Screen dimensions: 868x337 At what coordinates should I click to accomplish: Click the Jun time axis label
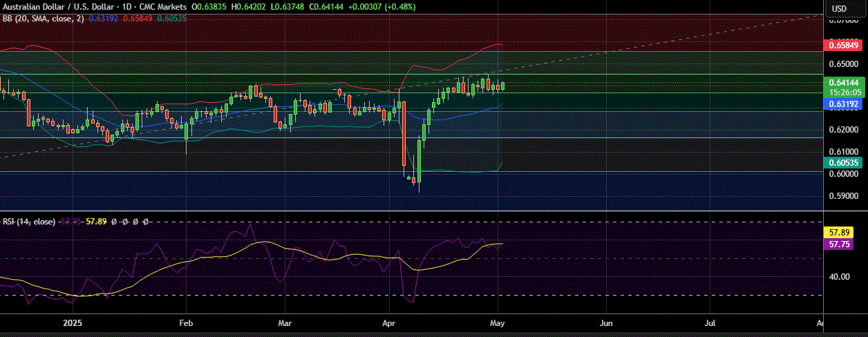[606, 322]
